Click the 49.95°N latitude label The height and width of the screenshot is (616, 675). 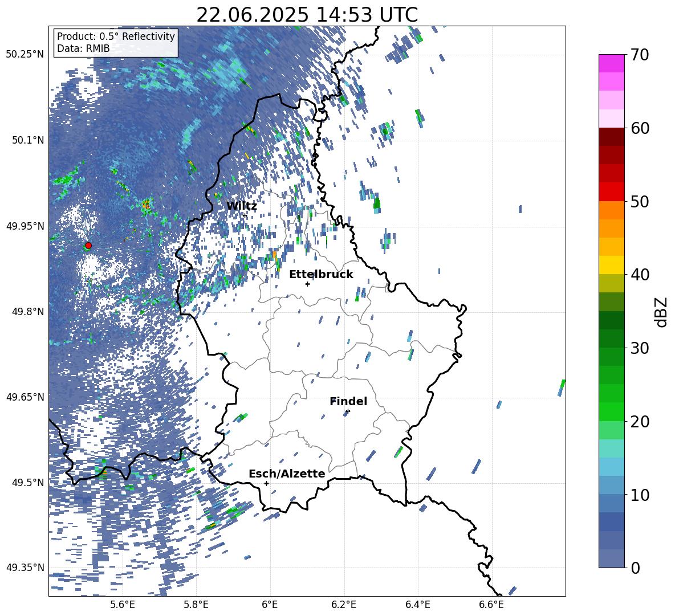point(25,226)
